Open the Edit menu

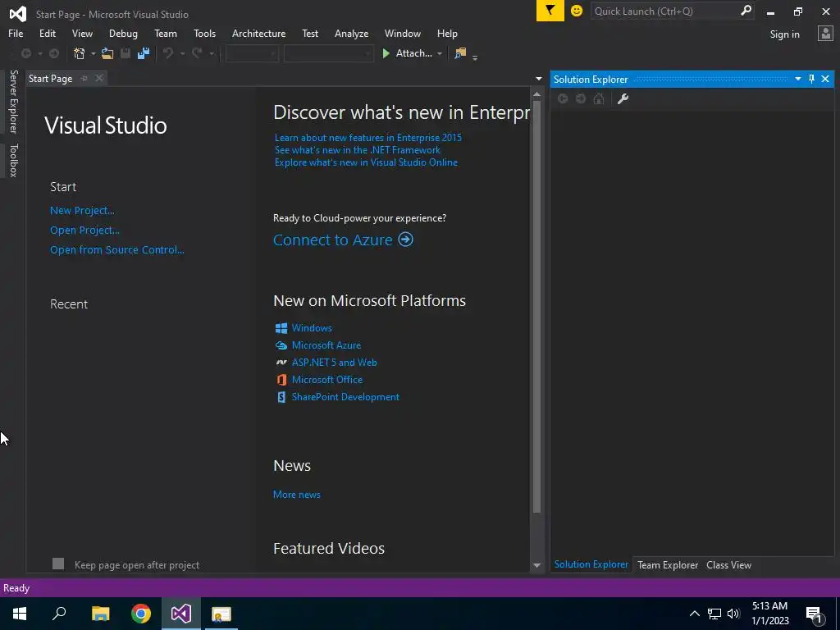47,33
